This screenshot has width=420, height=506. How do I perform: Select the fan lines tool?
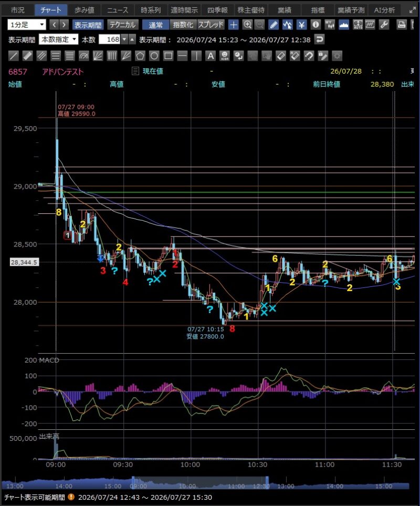point(98,56)
